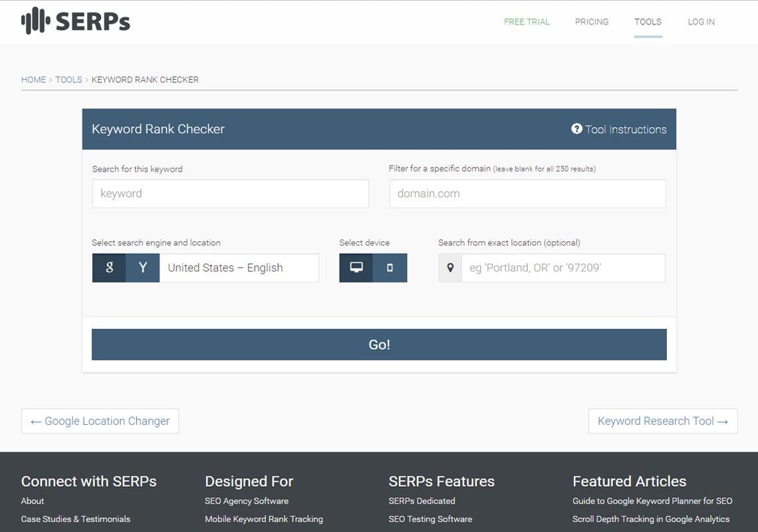Select the Yahoo search engine icon
Viewport: 758px width, 532px height.
142,268
